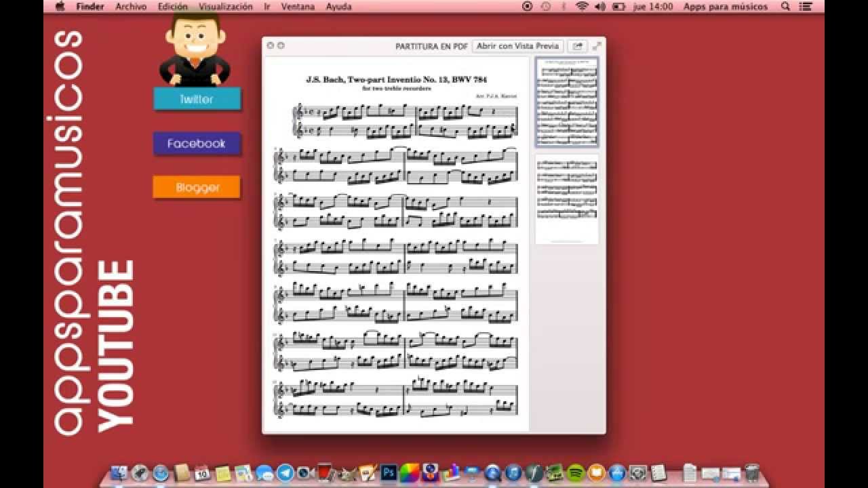Click the volume icon in the menu bar
The height and width of the screenshot is (488, 868).
pyautogui.click(x=600, y=6)
